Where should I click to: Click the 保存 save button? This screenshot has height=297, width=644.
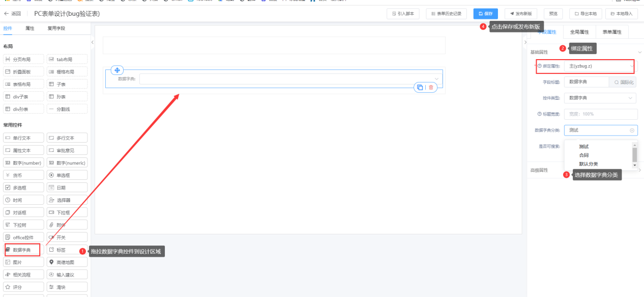485,14
